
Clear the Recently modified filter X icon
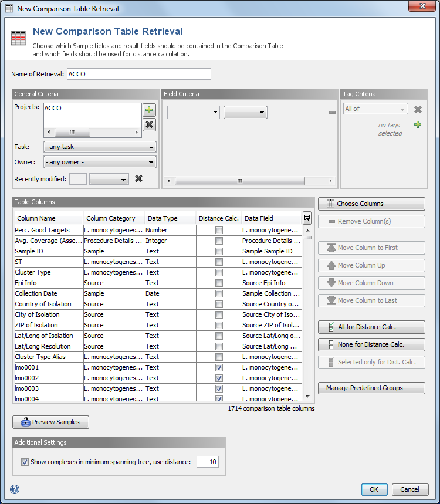point(139,179)
